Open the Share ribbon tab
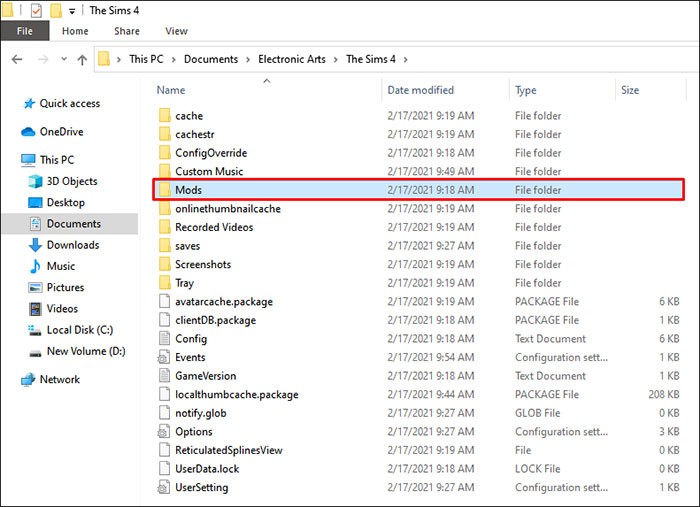The height and width of the screenshot is (507, 700). point(126,31)
